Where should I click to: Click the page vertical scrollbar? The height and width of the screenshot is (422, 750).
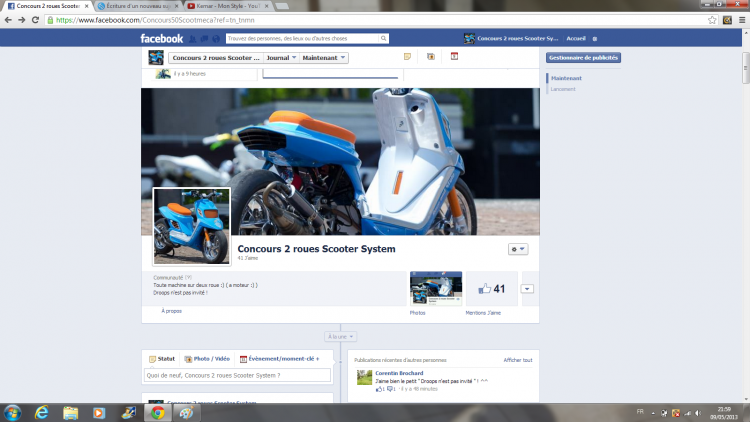[745, 68]
